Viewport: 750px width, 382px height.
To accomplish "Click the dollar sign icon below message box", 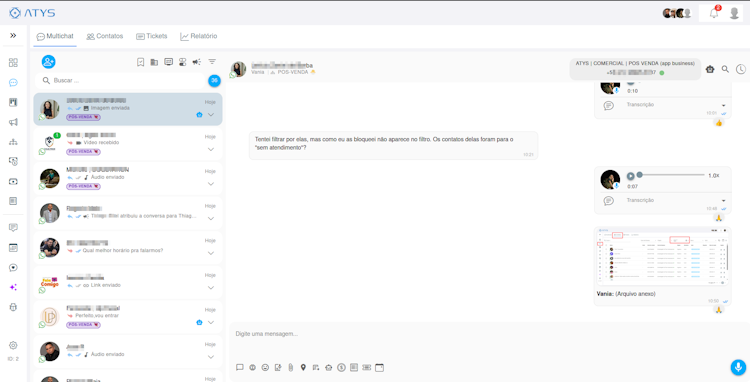I will pos(341,367).
